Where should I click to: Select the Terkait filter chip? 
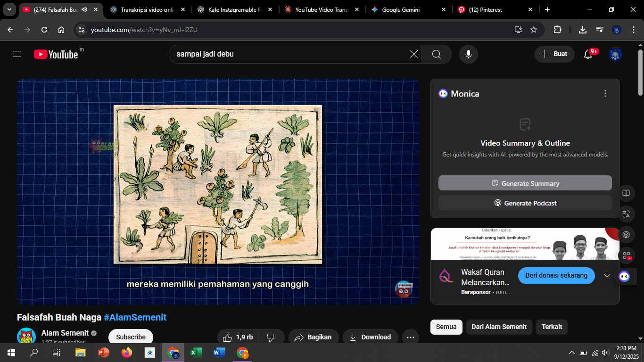click(552, 327)
